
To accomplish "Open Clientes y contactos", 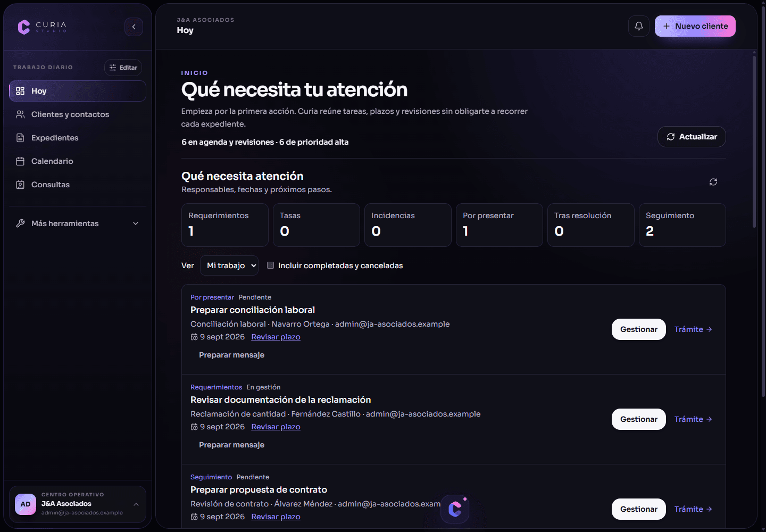I will point(78,114).
